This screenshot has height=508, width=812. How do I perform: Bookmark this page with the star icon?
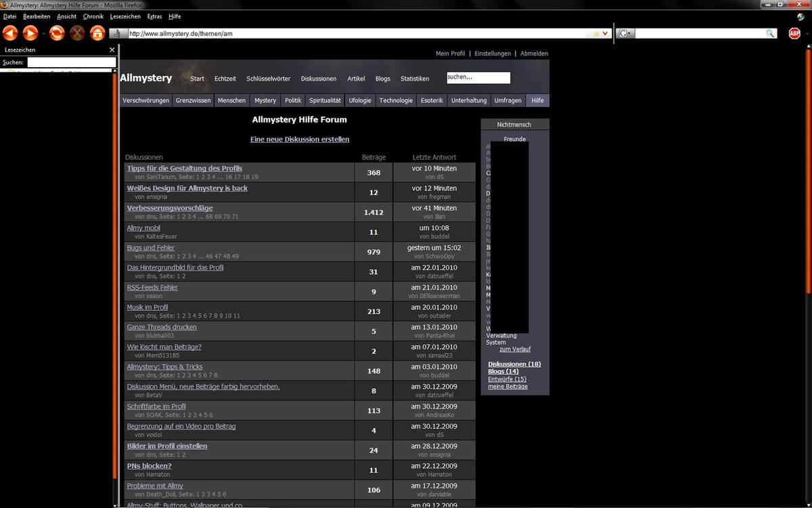(x=595, y=33)
